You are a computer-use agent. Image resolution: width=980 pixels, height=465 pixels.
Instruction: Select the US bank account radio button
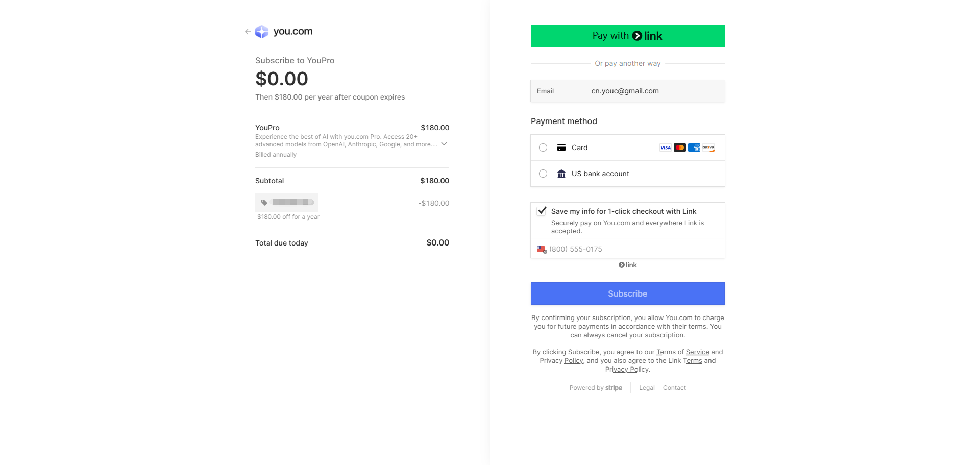[x=543, y=174]
